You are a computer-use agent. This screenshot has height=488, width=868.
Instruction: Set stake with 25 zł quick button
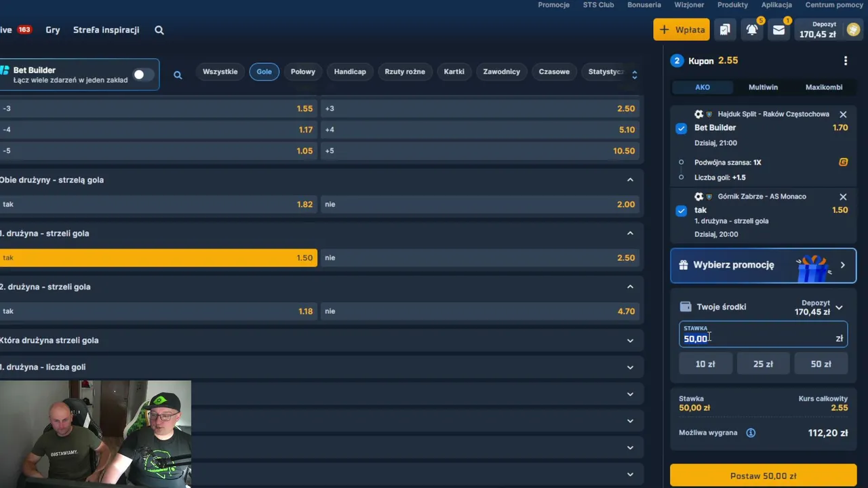pos(763,364)
